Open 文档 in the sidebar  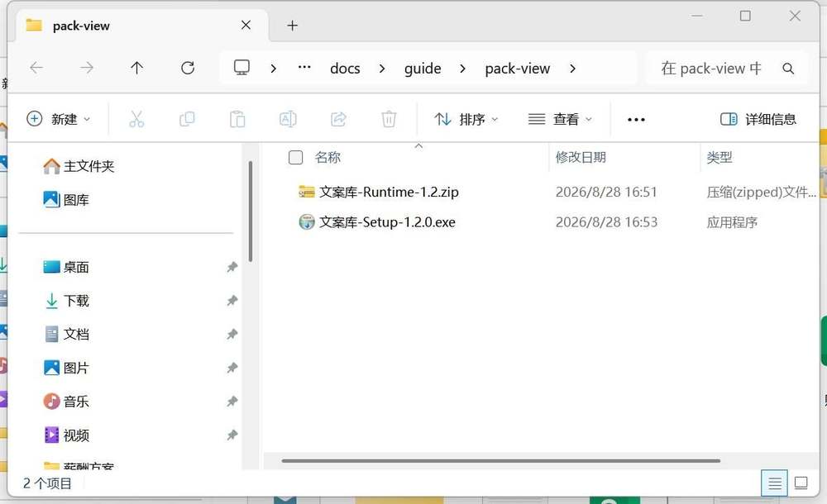66,334
